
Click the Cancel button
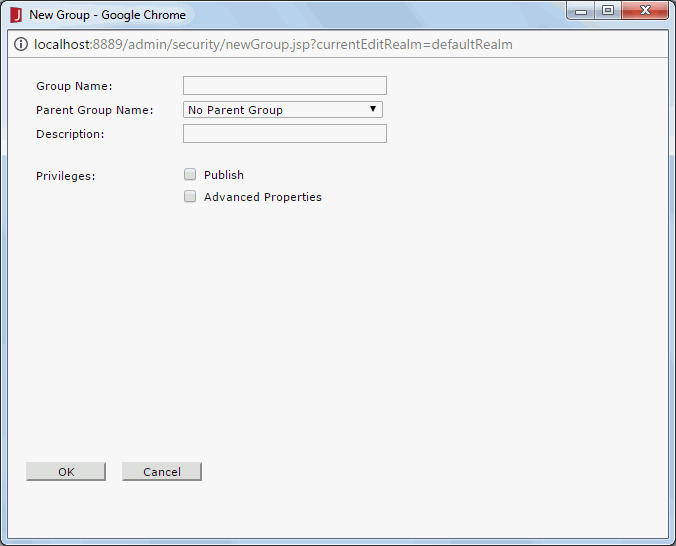pyautogui.click(x=162, y=471)
